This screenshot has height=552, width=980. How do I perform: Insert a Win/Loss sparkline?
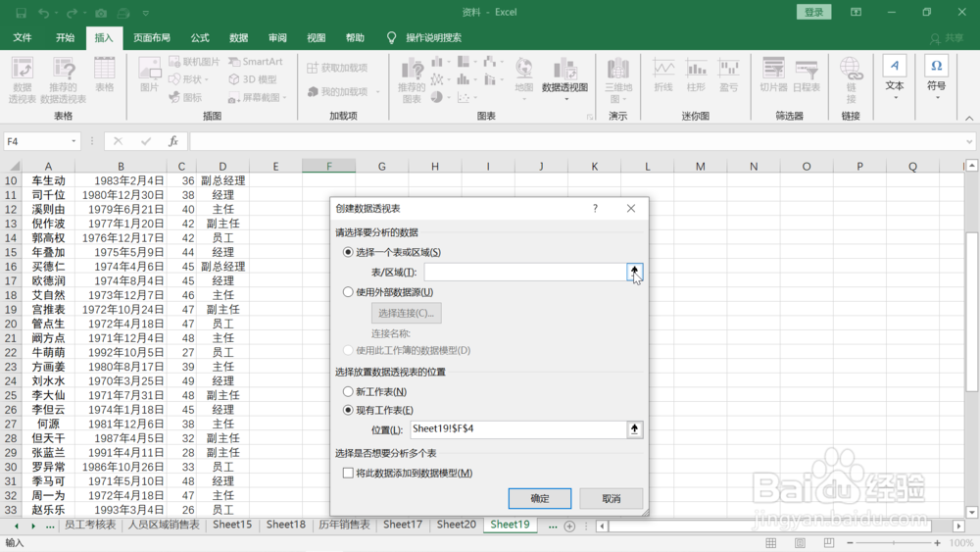(728, 75)
